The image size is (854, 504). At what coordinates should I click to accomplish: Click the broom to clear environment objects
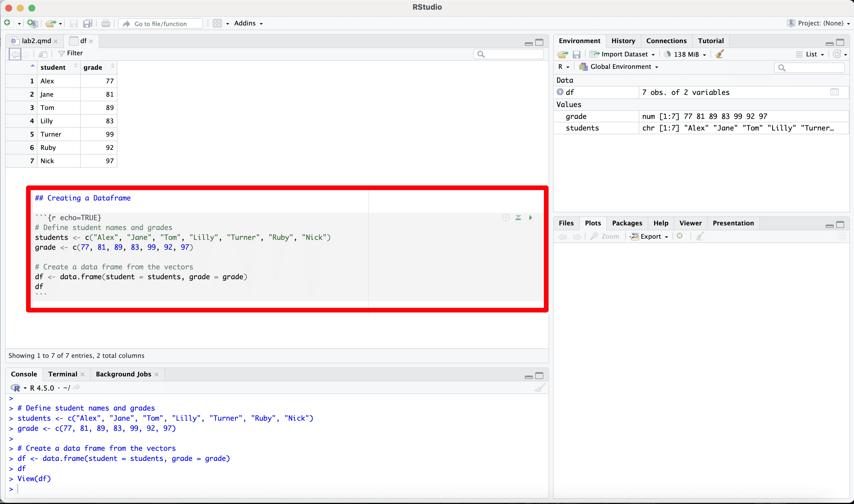tap(719, 54)
